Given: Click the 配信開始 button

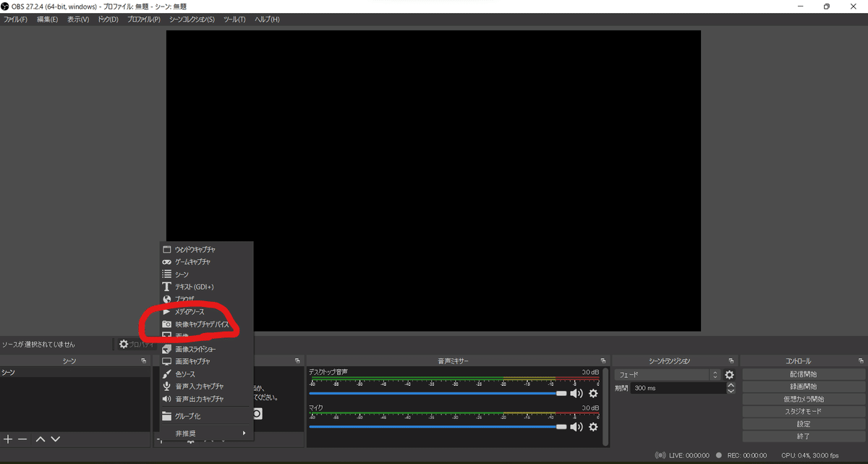Looking at the screenshot, I should click(803, 374).
